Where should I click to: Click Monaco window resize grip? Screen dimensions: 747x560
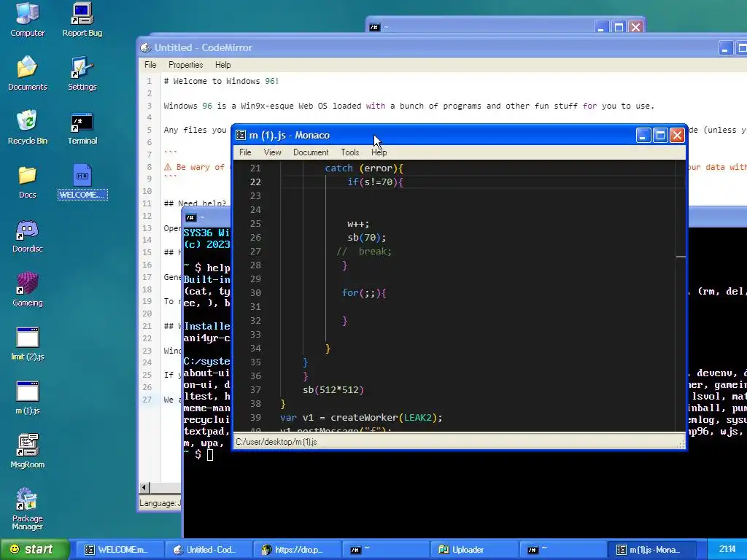[681, 444]
